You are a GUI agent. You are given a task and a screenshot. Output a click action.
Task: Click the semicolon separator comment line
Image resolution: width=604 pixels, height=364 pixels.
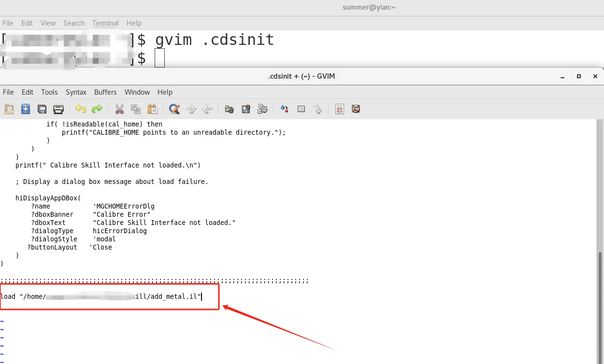[155, 281]
